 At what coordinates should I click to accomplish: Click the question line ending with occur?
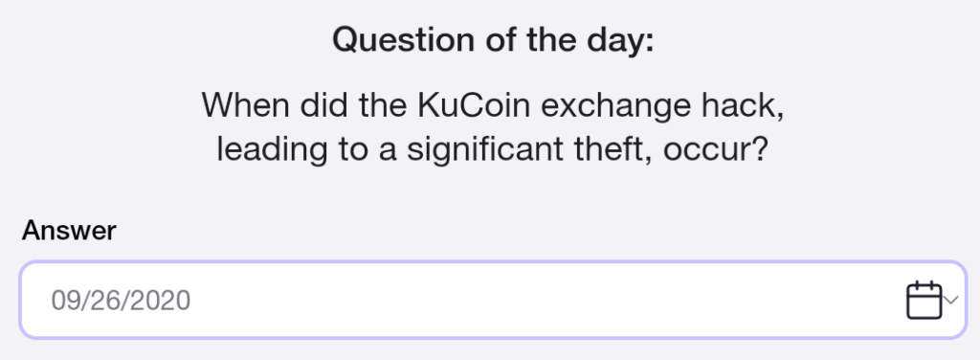(x=492, y=149)
